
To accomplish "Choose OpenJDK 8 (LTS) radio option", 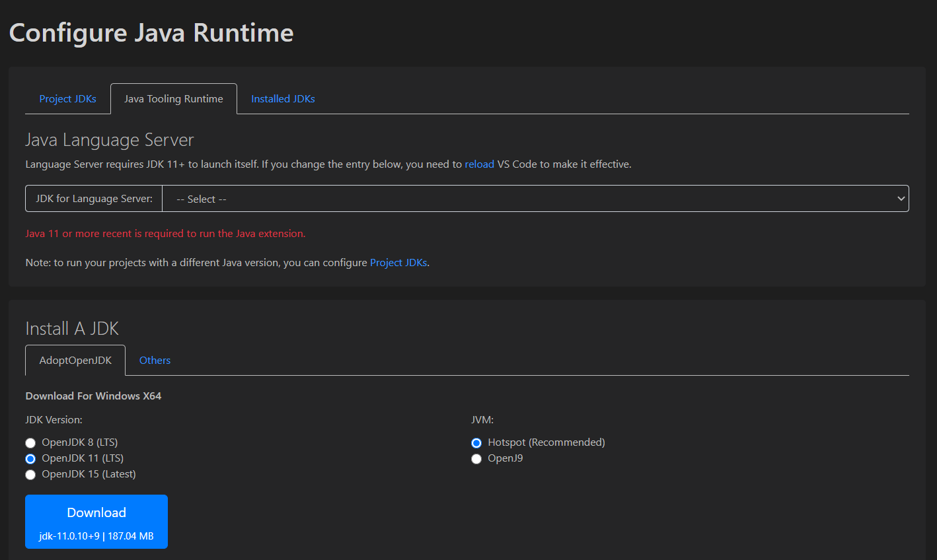I will coord(30,442).
